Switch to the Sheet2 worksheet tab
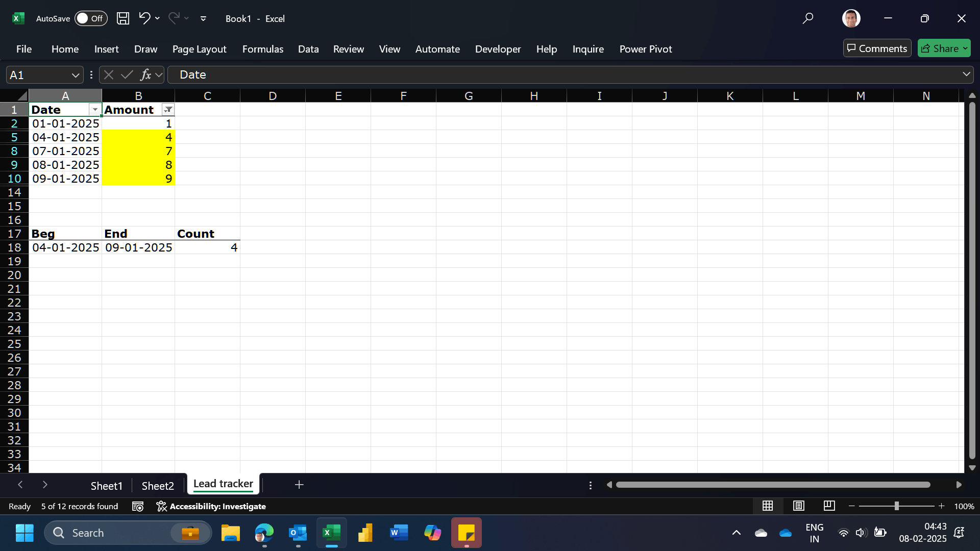Image resolution: width=980 pixels, height=551 pixels. [x=158, y=486]
